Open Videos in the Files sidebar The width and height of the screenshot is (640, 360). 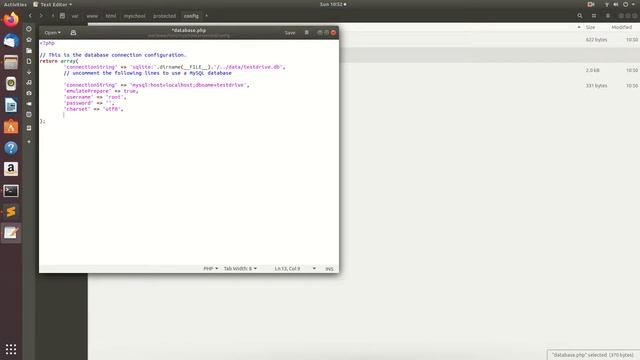29,104
